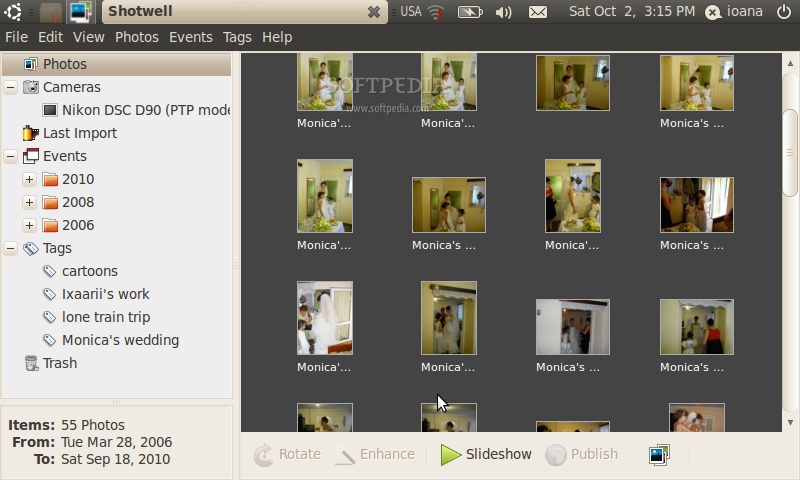Open the clock showing Sat Oct 2

[632, 11]
